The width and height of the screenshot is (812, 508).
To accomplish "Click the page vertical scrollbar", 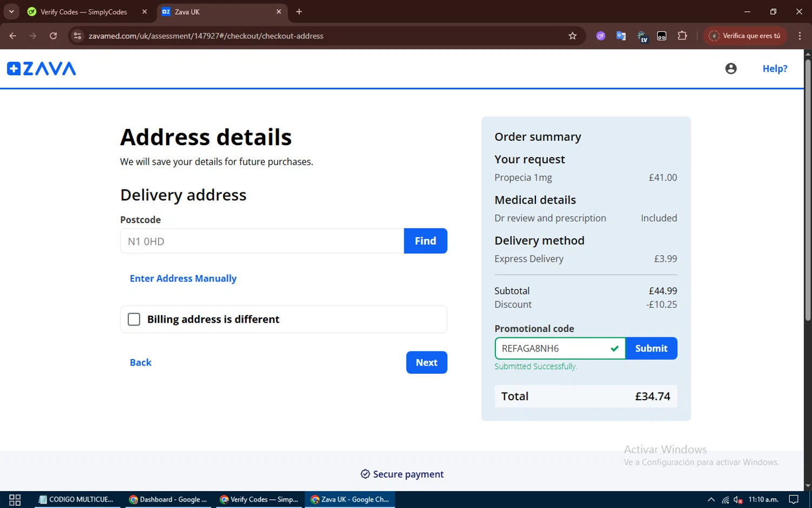I will [808, 190].
